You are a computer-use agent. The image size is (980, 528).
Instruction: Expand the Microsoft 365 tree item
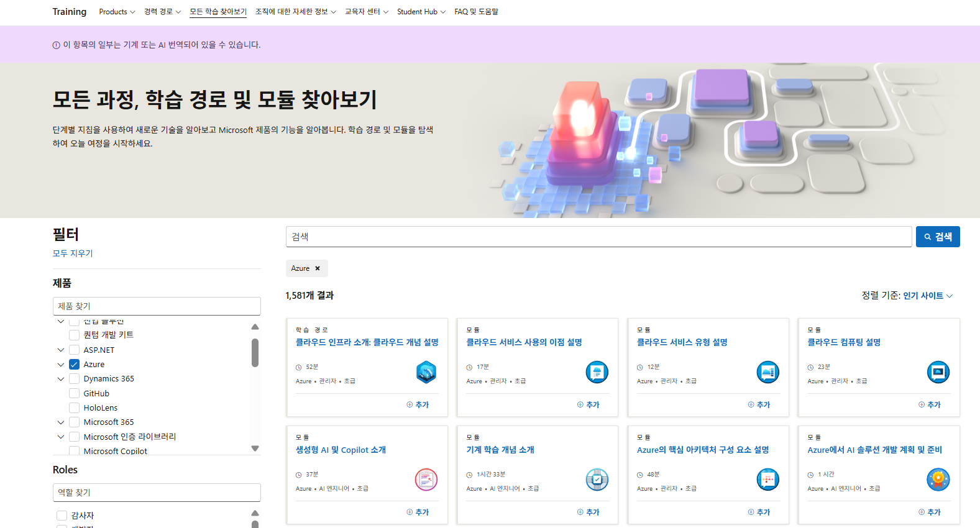pyautogui.click(x=61, y=422)
